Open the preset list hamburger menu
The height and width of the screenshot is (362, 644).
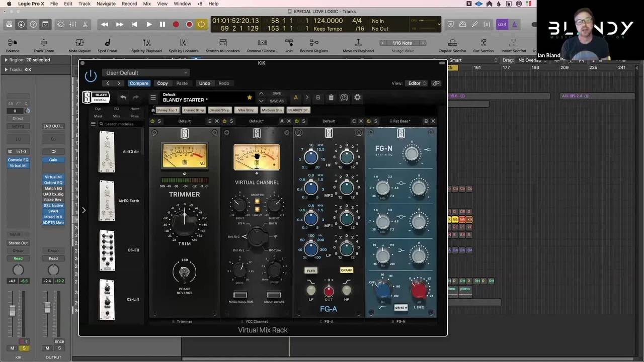pos(153,98)
